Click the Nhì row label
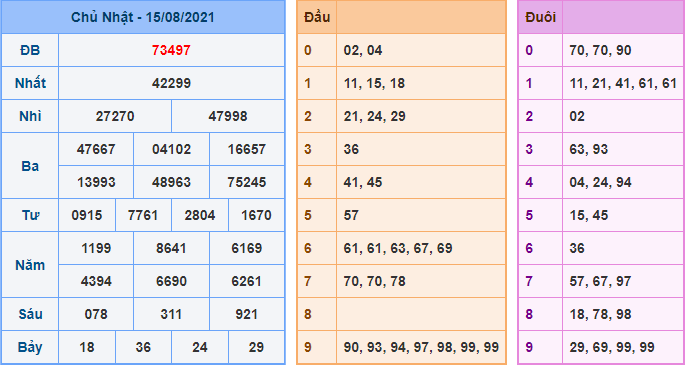The width and height of the screenshot is (686, 365). tap(30, 116)
